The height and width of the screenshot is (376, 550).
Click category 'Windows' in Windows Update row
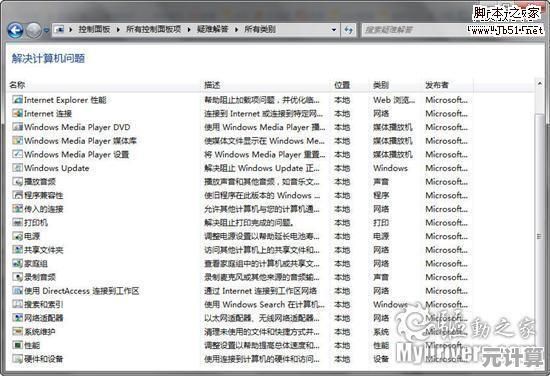click(390, 168)
